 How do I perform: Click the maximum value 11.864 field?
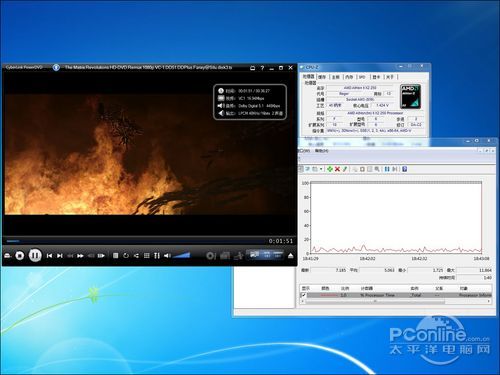[475, 270]
